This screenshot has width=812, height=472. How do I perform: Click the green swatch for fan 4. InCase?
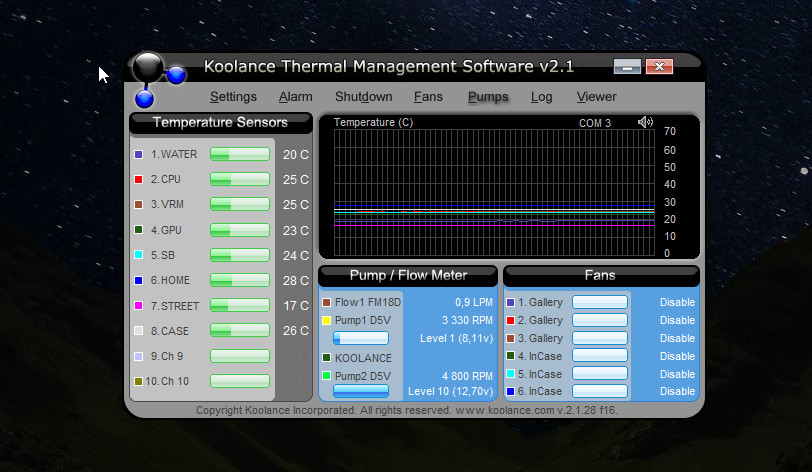[511, 356]
